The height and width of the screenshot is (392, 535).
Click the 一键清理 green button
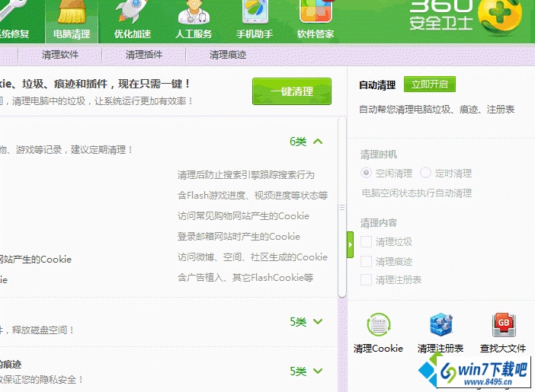(292, 91)
